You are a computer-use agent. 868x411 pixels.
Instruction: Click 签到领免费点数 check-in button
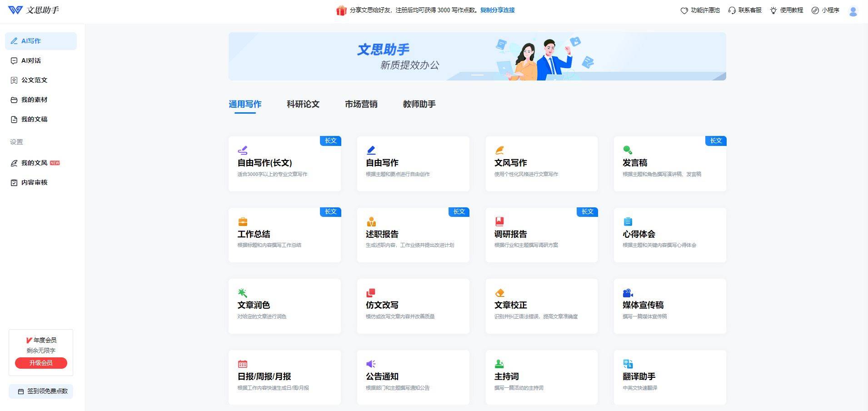[41, 391]
